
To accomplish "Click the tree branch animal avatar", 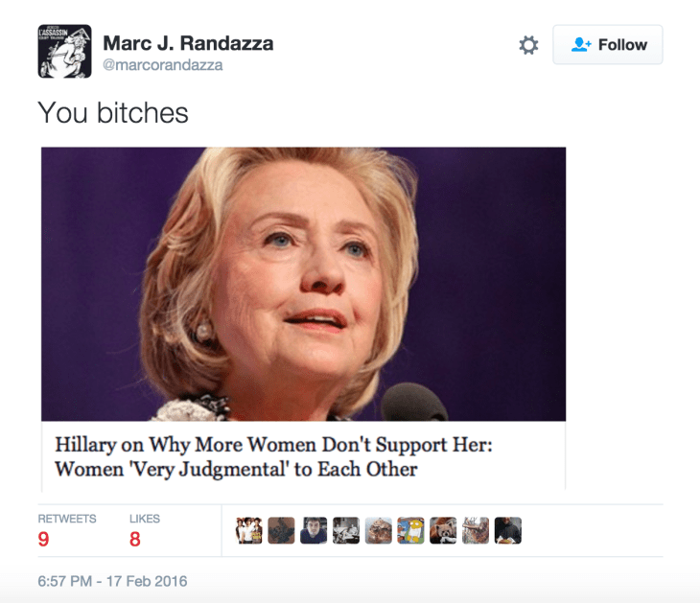I will click(x=476, y=530).
